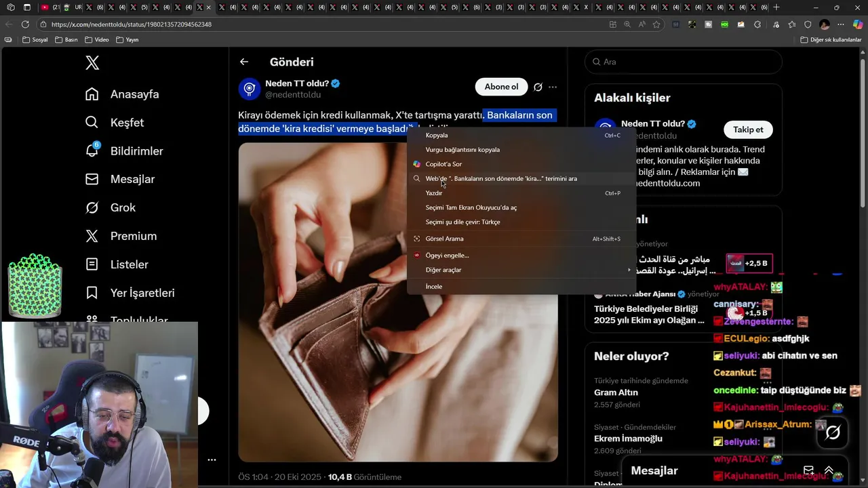Open Premium from the sidebar
Viewport: 868px width, 488px height.
pyautogui.click(x=121, y=237)
